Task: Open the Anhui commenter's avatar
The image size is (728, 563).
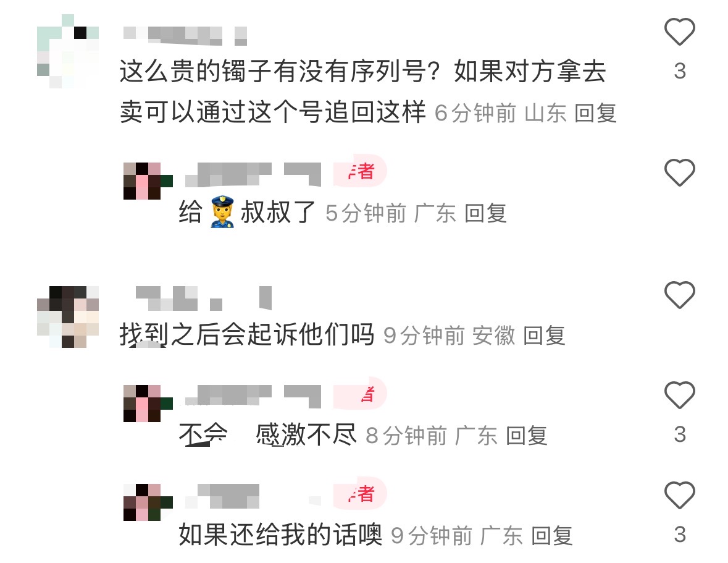Action: [x=68, y=317]
